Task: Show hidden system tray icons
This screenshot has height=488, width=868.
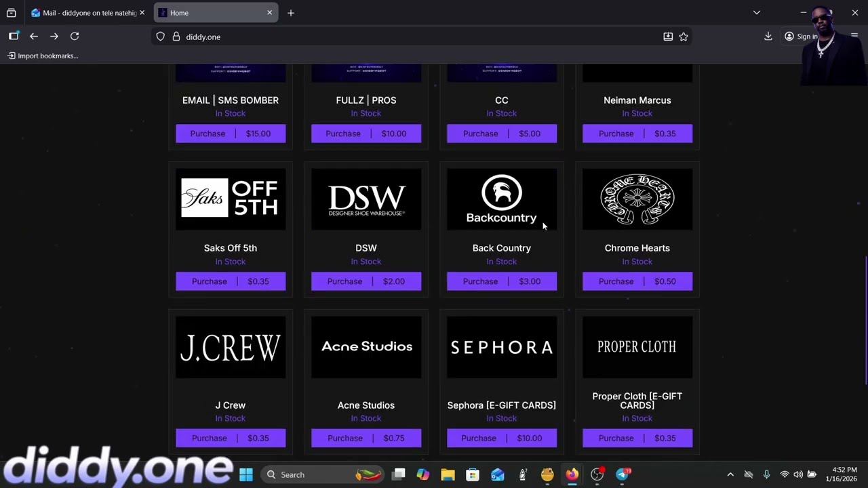Action: [x=730, y=474]
